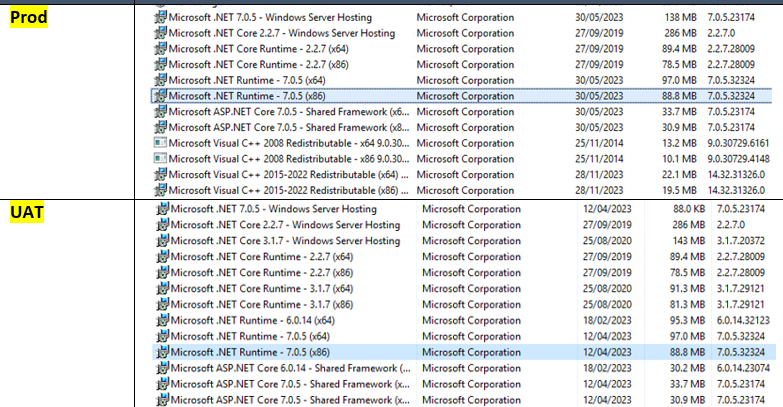Viewport: 783px width, 407px height.
Task: Select version 6.0.14.32123
Action: click(743, 321)
